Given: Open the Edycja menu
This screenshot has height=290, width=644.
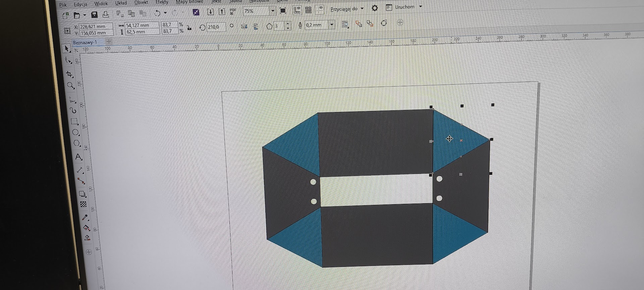Looking at the screenshot, I should click(80, 4).
